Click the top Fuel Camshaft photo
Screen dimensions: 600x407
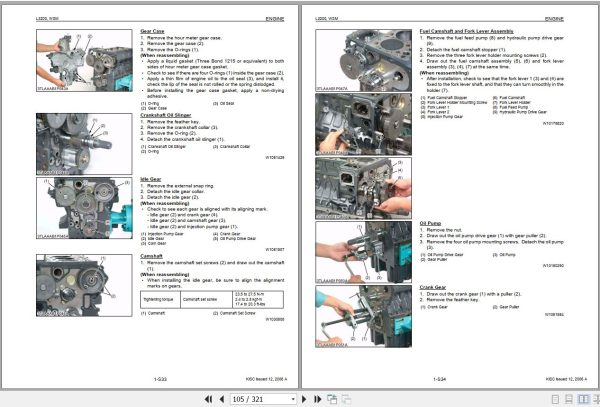coord(364,60)
